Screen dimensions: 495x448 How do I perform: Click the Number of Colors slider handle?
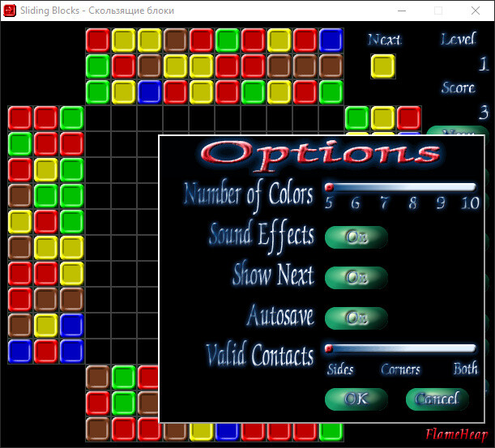click(x=329, y=187)
